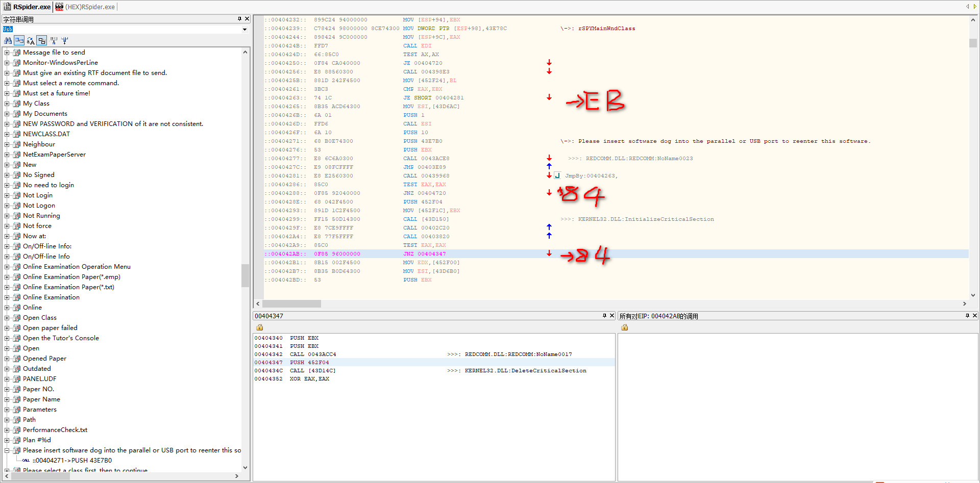Click the binoculars search icon

tap(8, 41)
